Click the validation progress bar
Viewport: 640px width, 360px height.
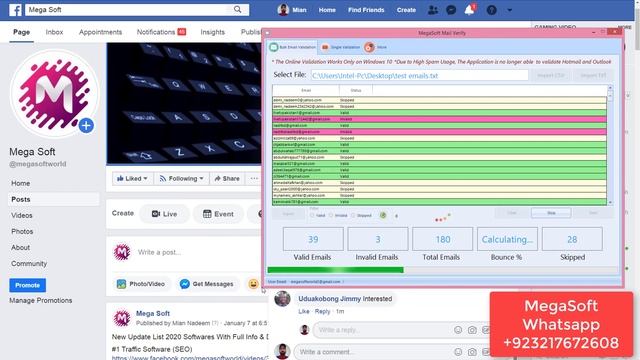point(442,270)
